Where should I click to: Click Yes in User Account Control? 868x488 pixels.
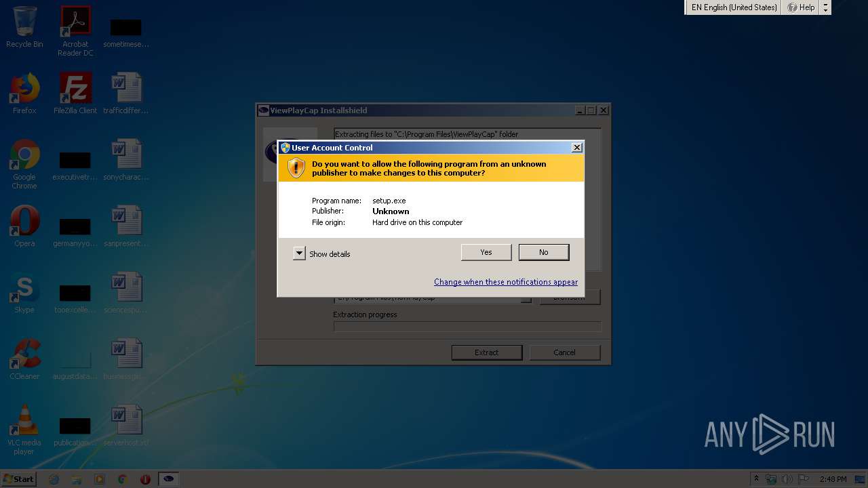pyautogui.click(x=486, y=252)
